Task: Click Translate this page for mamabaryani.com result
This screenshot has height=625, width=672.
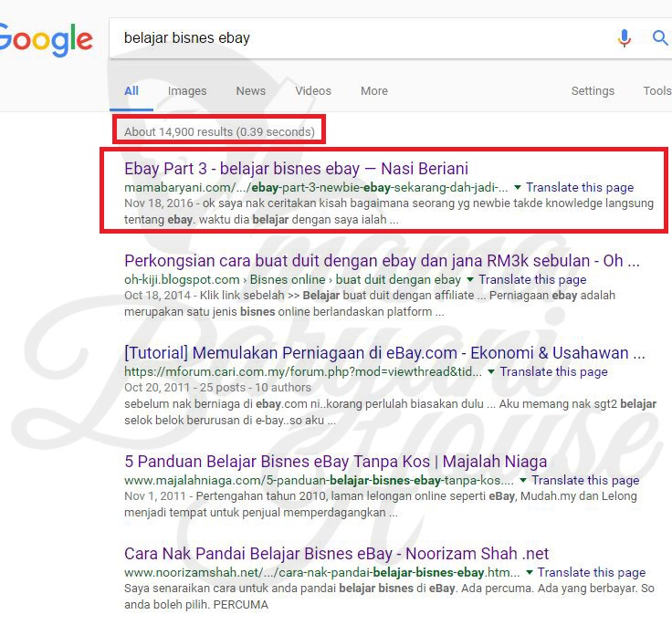Action: coord(580,187)
